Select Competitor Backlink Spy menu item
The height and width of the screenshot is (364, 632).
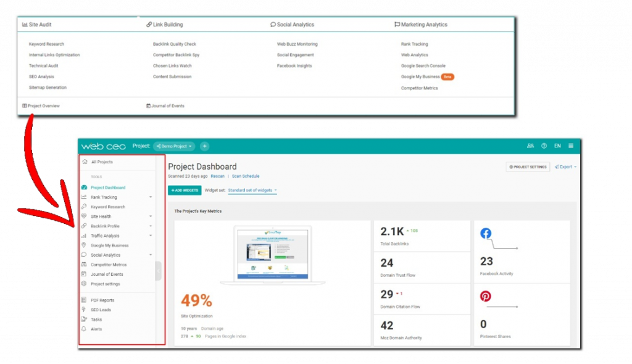point(176,55)
